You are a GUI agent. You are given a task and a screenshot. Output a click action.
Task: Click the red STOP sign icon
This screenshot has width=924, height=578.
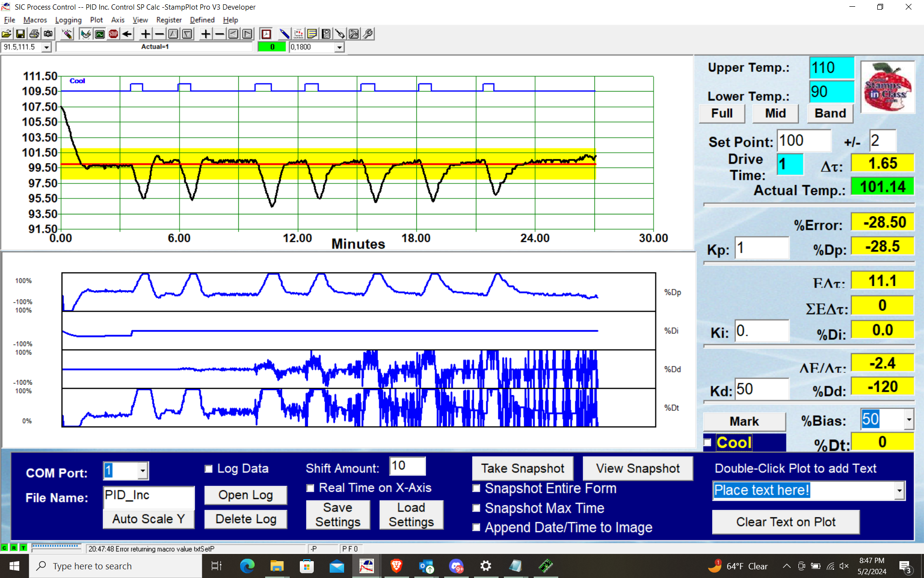[114, 34]
